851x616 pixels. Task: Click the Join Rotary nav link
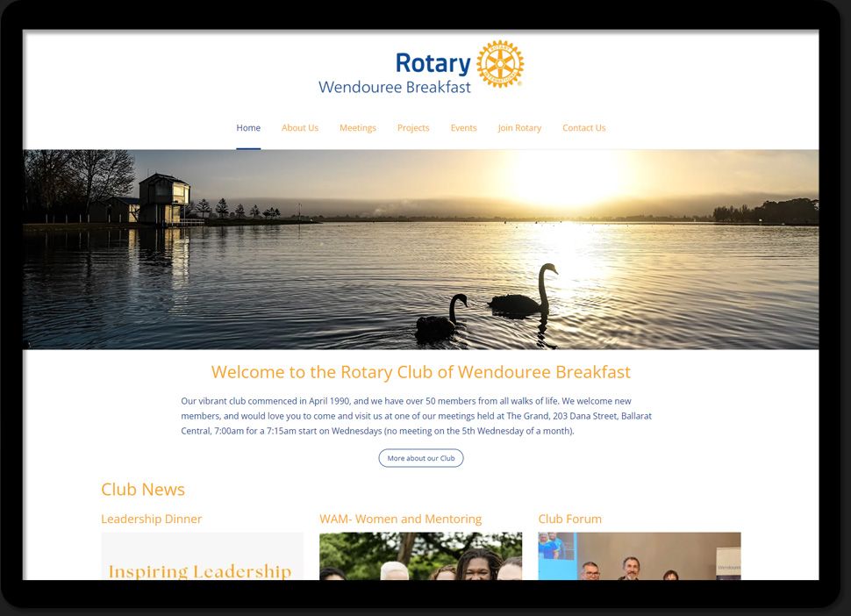coord(519,128)
